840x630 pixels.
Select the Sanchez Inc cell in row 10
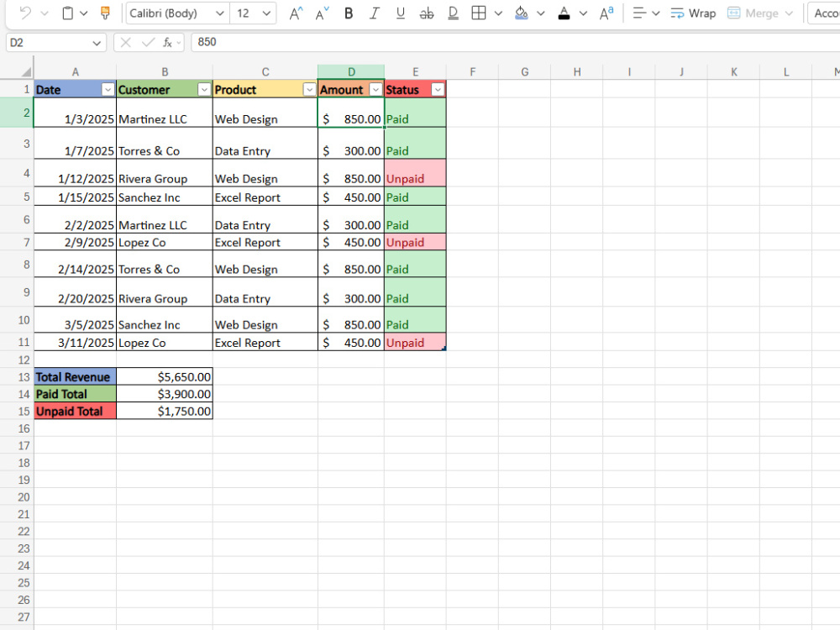[x=165, y=319]
